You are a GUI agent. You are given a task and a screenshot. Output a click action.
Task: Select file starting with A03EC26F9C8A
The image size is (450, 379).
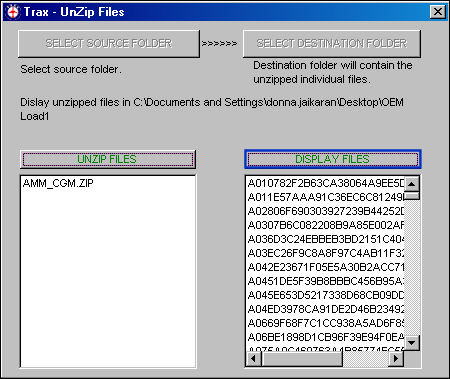point(326,253)
